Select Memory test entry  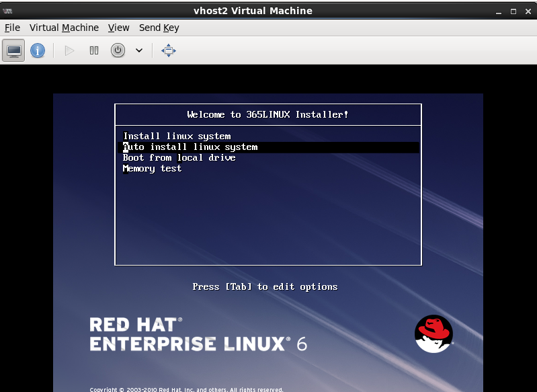(x=267, y=169)
